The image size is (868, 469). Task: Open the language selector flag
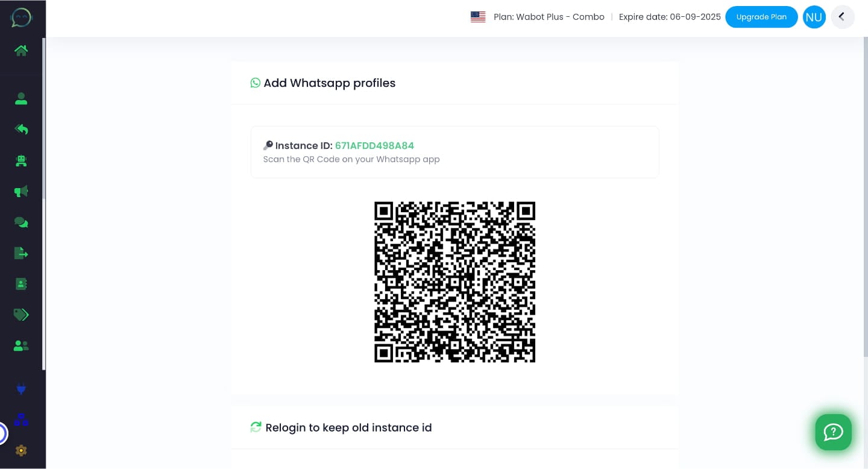(x=478, y=17)
